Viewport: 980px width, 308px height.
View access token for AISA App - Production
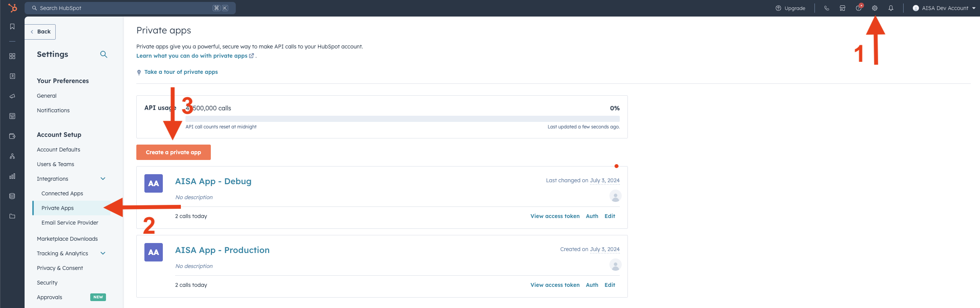click(x=555, y=285)
